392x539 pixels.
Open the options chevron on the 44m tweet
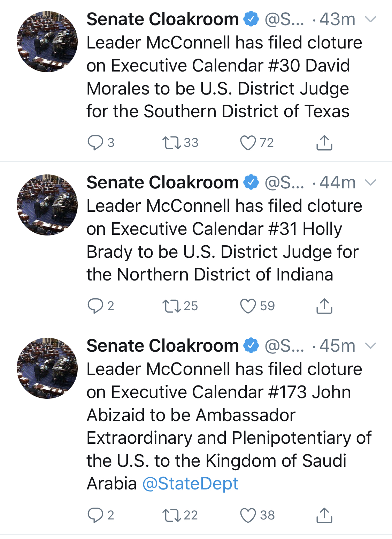point(370,182)
